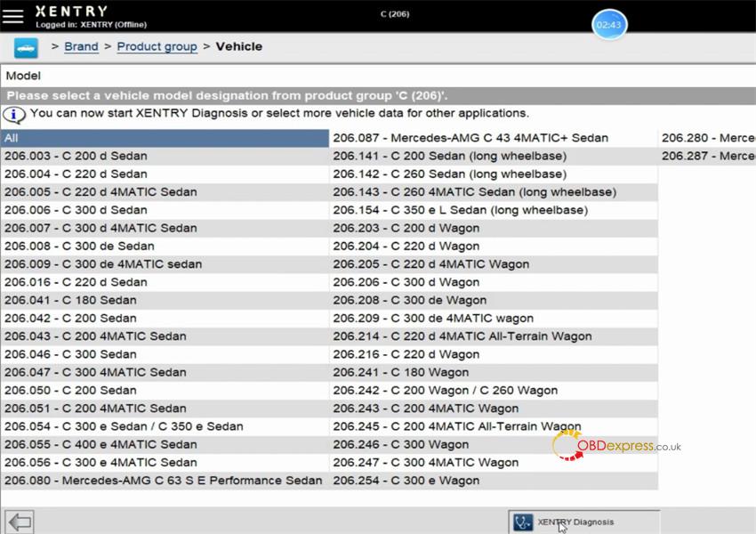756x534 pixels.
Task: Select 206.209 - C 300 de 4MATIC wagon
Action: point(494,319)
